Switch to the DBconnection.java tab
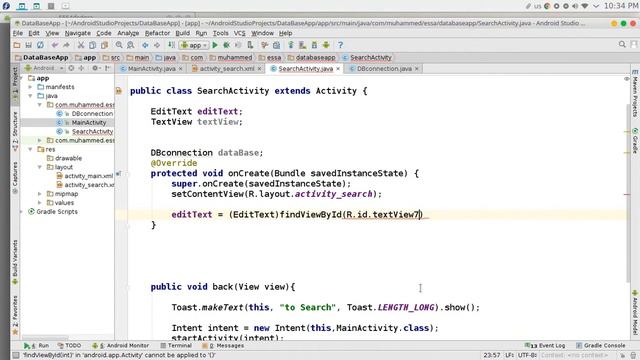 click(384, 69)
